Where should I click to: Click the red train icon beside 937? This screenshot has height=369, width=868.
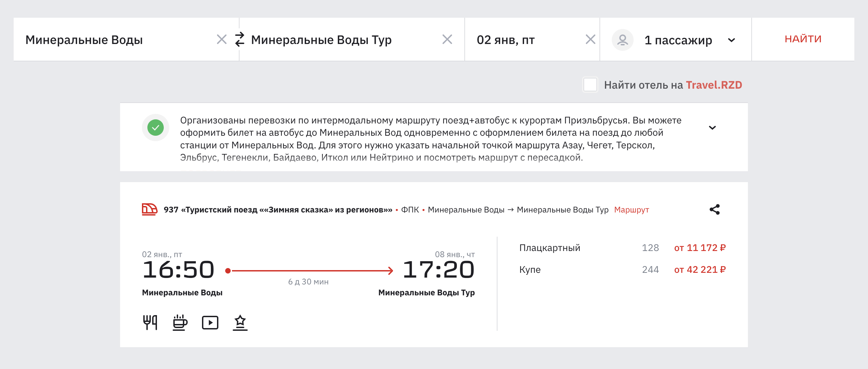(x=149, y=209)
